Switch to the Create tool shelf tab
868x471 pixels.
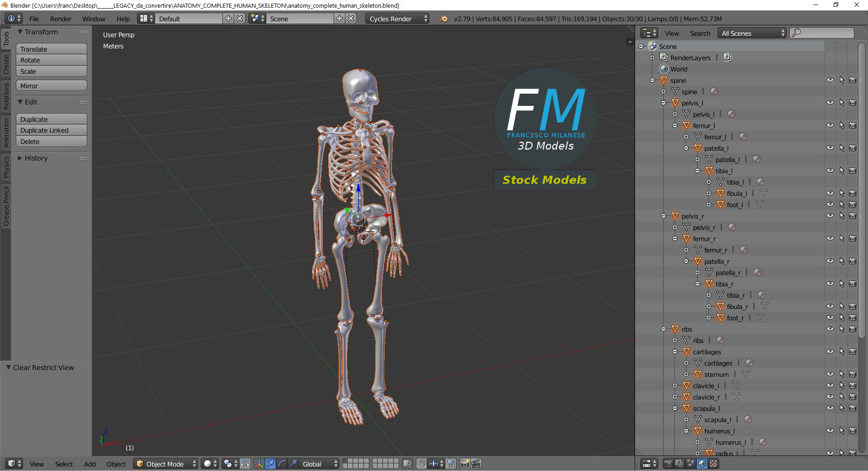coord(6,66)
